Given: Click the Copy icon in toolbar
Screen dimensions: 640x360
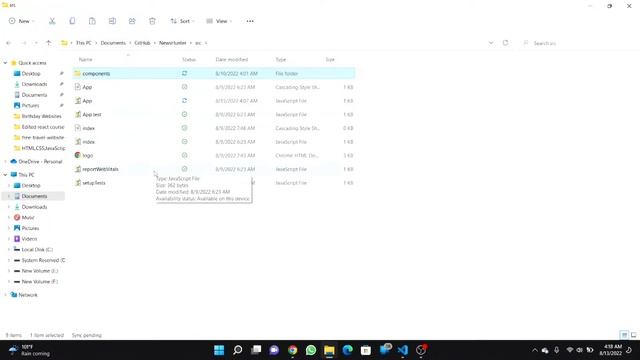Looking at the screenshot, I should pos(72,21).
